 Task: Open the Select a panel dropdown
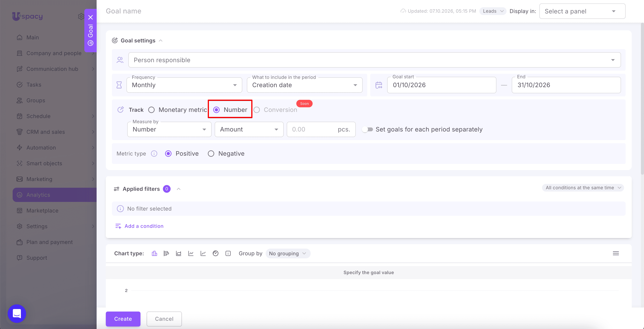point(582,11)
